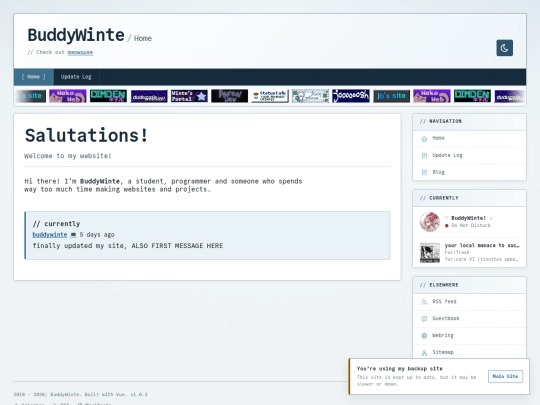The width and height of the screenshot is (540, 405).
Task: Click the Guestbook icon in Elsewhere
Action: coord(424,319)
